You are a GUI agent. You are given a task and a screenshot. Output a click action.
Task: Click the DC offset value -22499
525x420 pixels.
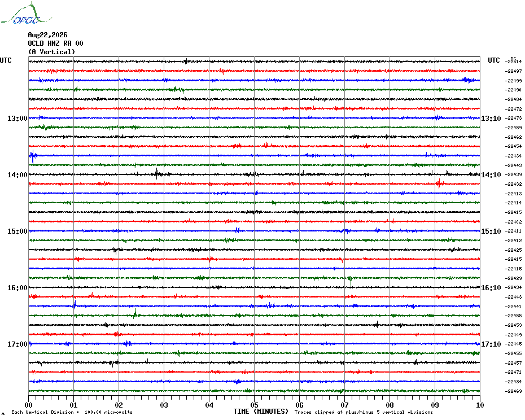click(x=514, y=81)
